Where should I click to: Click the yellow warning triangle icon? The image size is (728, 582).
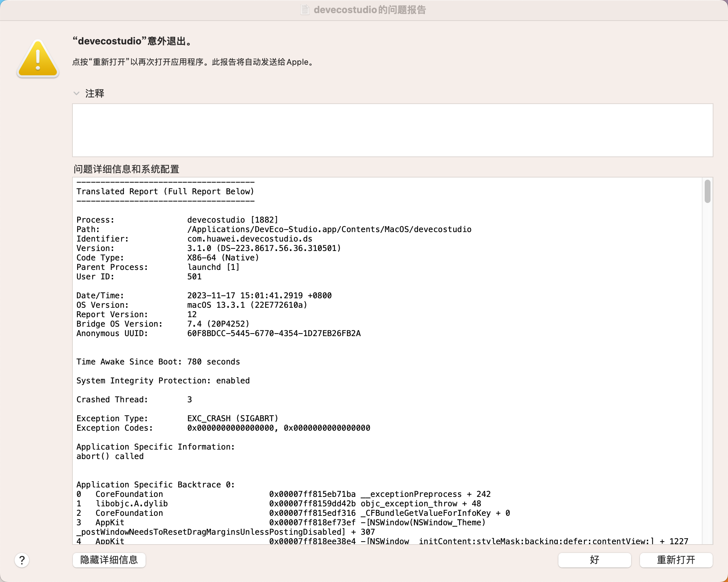pos(38,59)
